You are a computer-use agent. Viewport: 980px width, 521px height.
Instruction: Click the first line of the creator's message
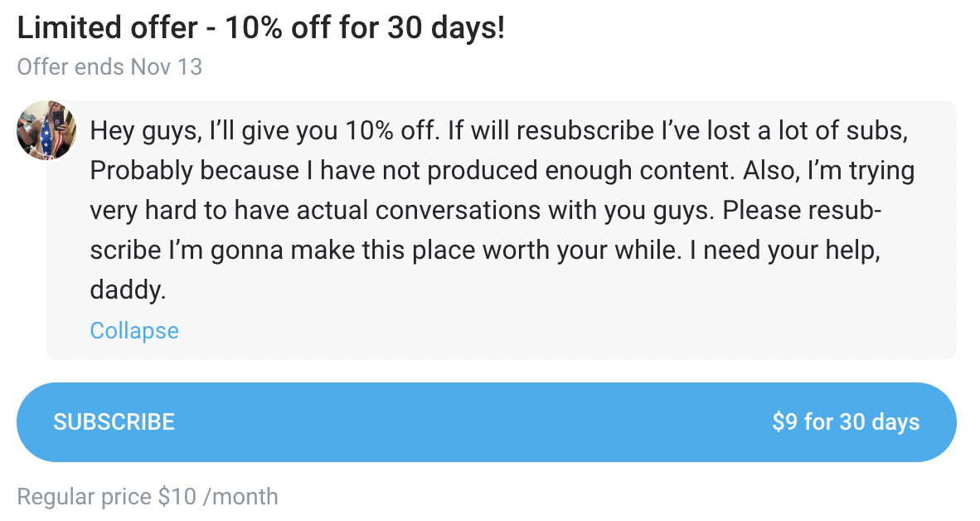click(x=497, y=130)
